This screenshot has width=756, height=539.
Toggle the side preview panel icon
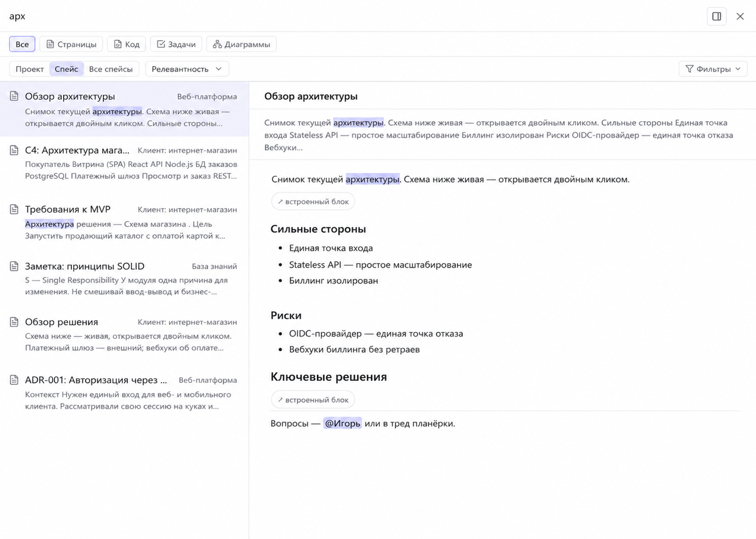(716, 16)
